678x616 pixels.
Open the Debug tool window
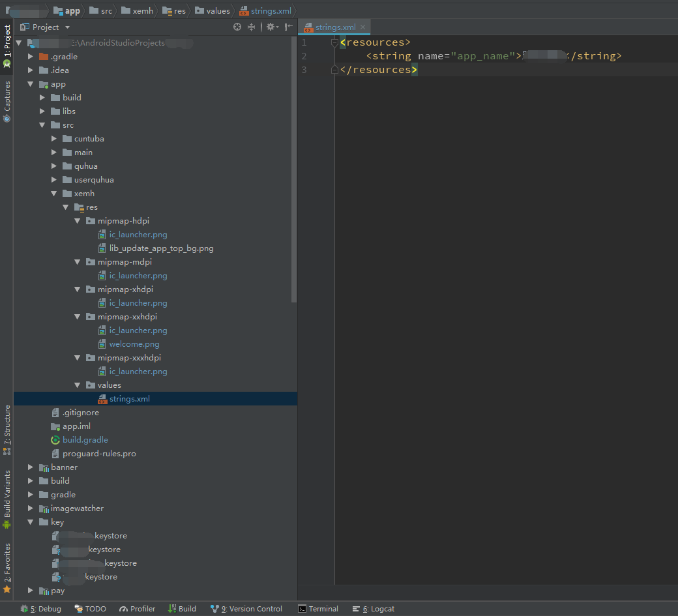point(41,609)
